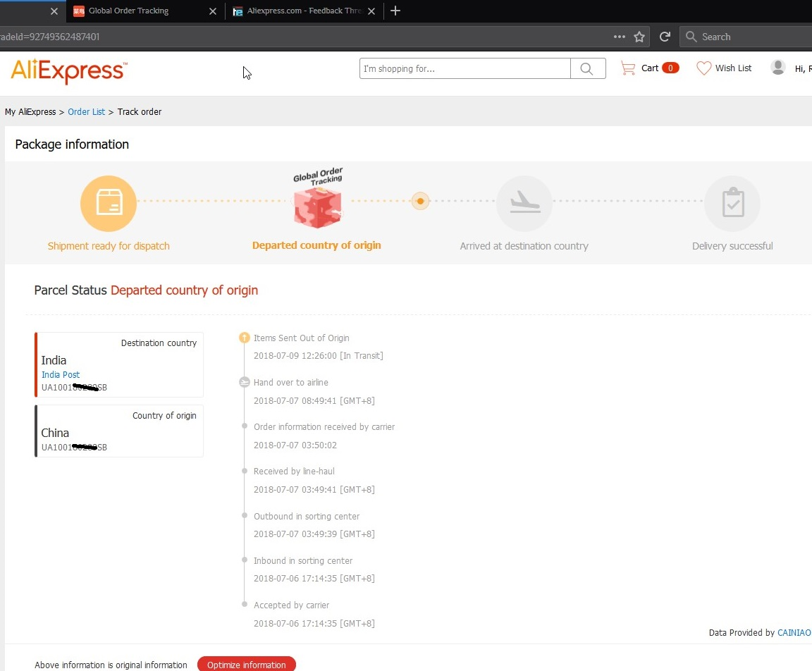Click the cart item count badge
Viewport: 812px width, 671px height.
tap(670, 68)
